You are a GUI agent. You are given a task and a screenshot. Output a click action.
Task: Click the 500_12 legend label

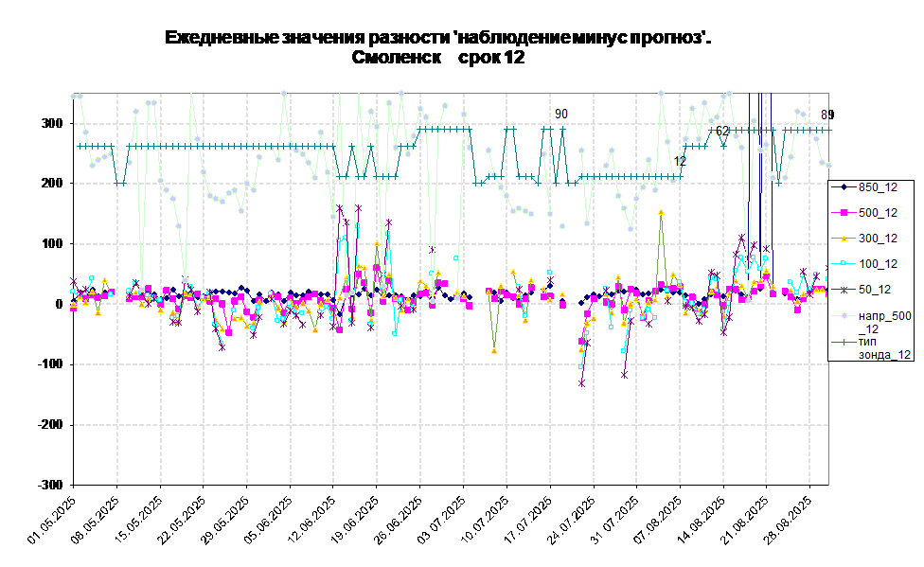(878, 213)
